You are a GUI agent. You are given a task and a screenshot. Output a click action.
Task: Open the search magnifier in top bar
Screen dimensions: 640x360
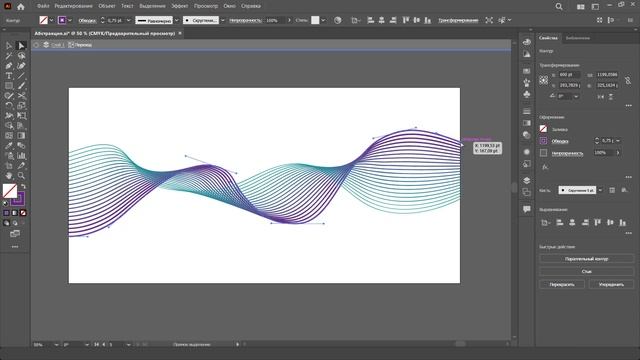559,7
